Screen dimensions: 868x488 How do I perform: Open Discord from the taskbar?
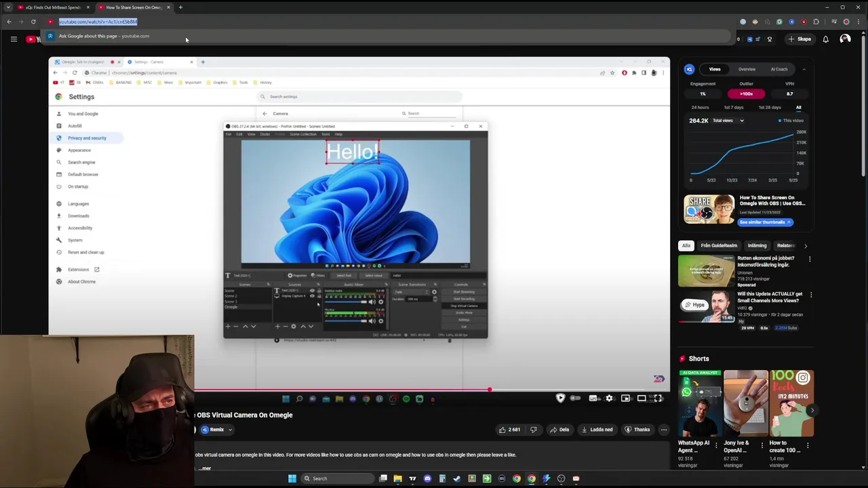(427, 479)
